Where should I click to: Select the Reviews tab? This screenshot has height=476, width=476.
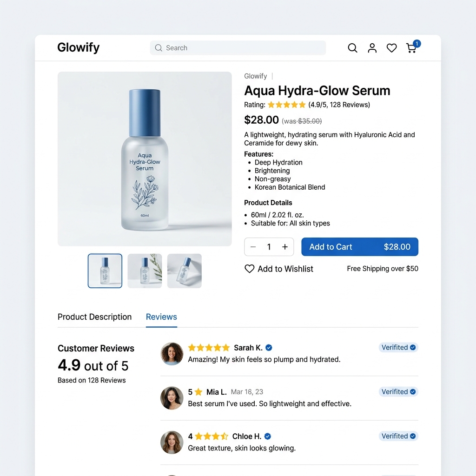(161, 317)
